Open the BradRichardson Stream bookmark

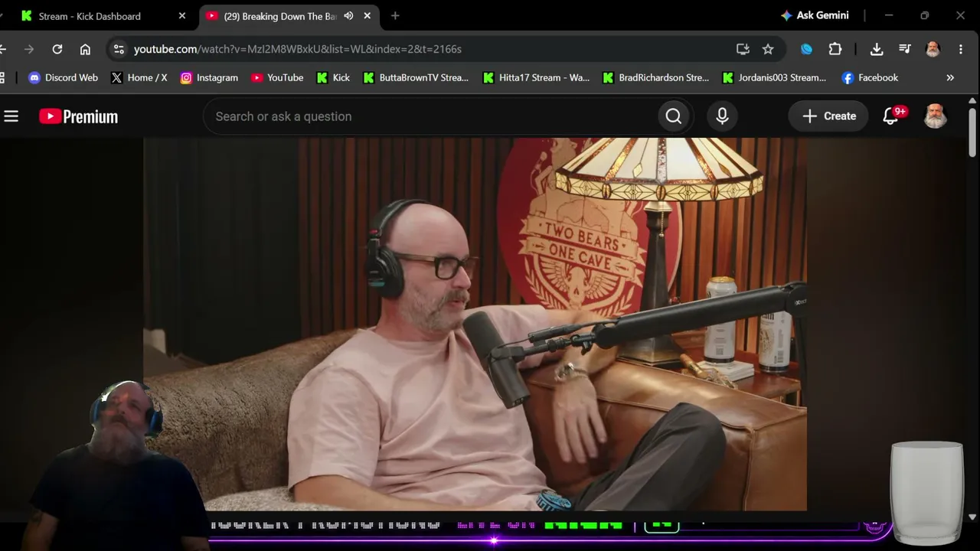click(x=656, y=77)
